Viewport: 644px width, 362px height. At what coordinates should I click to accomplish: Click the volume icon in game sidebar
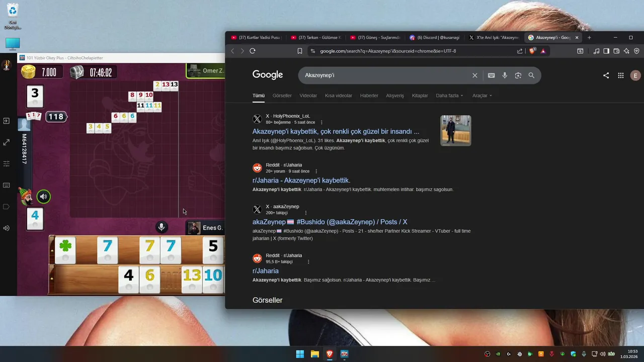pyautogui.click(x=6, y=228)
